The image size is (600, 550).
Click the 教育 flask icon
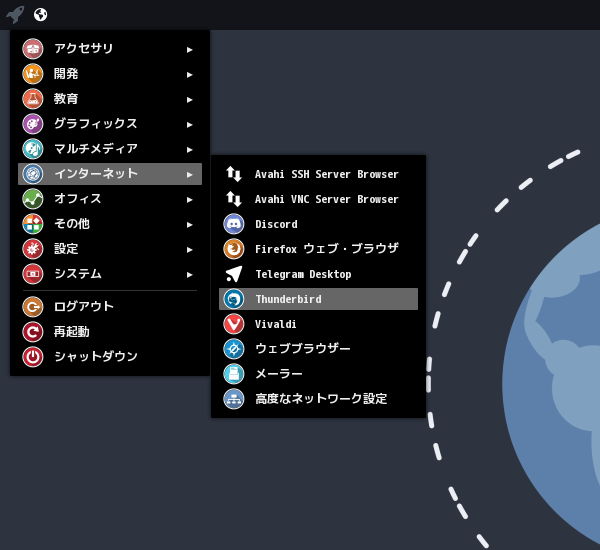33,99
